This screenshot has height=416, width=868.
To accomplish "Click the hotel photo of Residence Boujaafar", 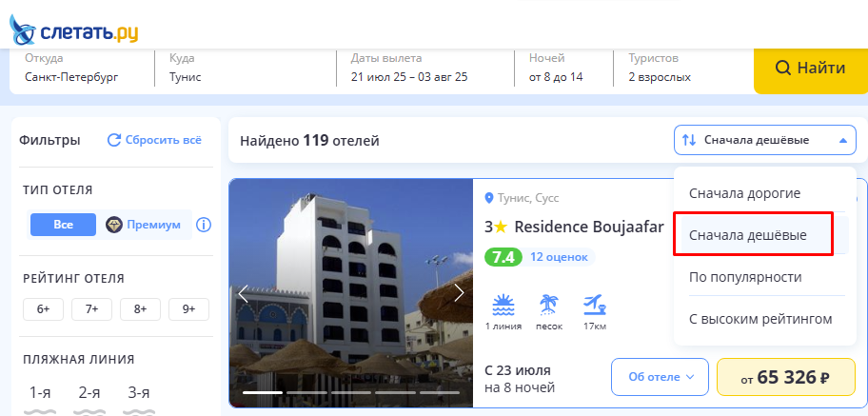I will (351, 292).
